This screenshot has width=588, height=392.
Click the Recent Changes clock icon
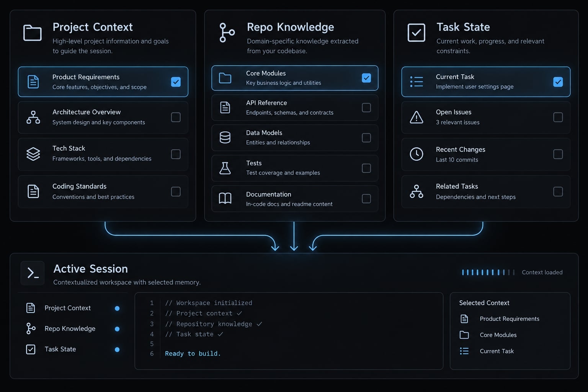(416, 154)
